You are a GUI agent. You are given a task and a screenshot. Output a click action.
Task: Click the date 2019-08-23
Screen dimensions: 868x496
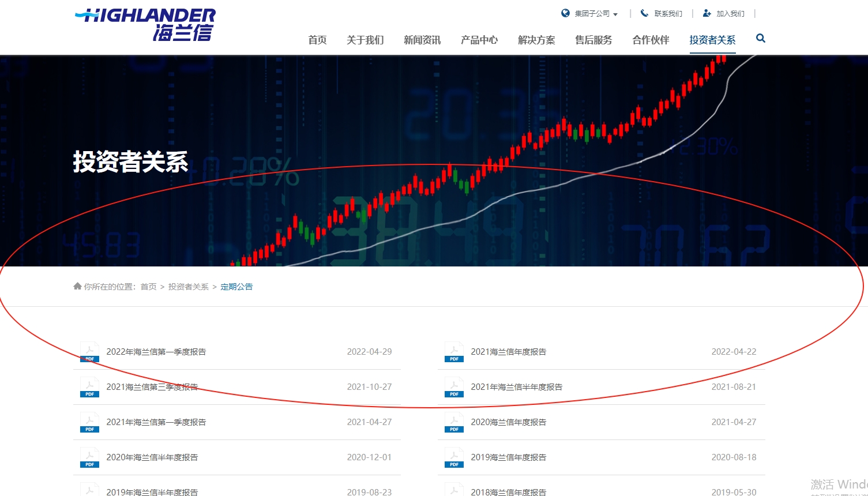pyautogui.click(x=369, y=492)
